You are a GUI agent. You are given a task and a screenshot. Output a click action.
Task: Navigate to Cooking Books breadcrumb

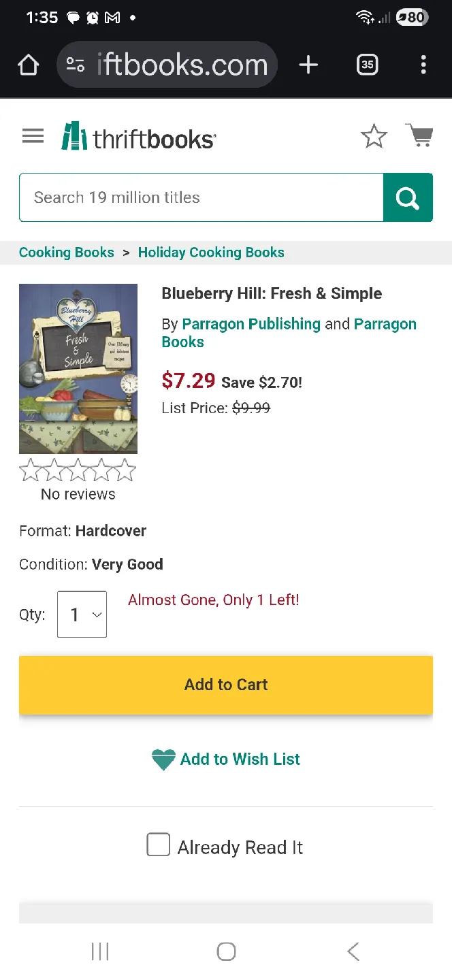(66, 252)
